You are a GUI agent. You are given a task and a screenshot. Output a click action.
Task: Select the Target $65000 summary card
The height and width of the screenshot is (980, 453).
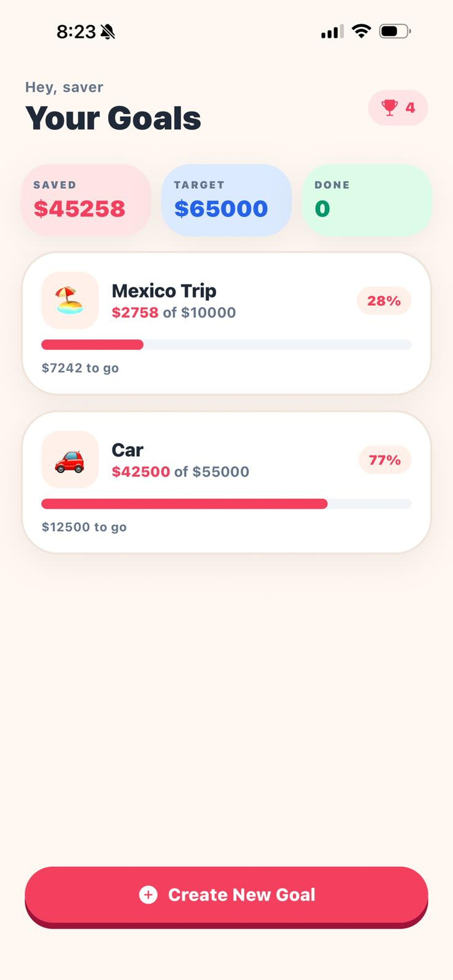226,200
